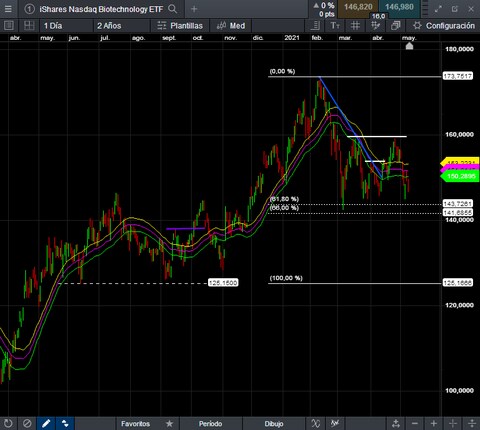Zoom out with the minus icon
480x430 pixels.
[x=415, y=424]
